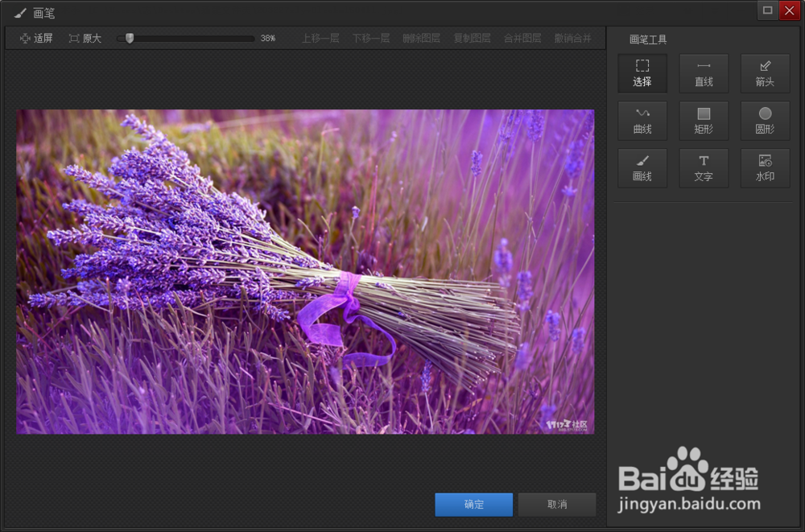Confirm changes with the 确定 button
The width and height of the screenshot is (805, 532).
click(x=474, y=505)
